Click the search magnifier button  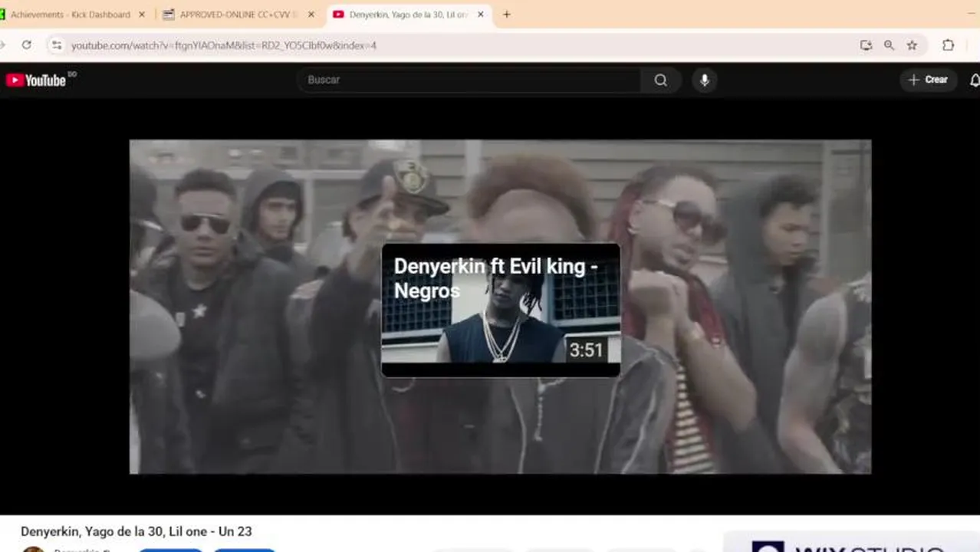click(661, 80)
